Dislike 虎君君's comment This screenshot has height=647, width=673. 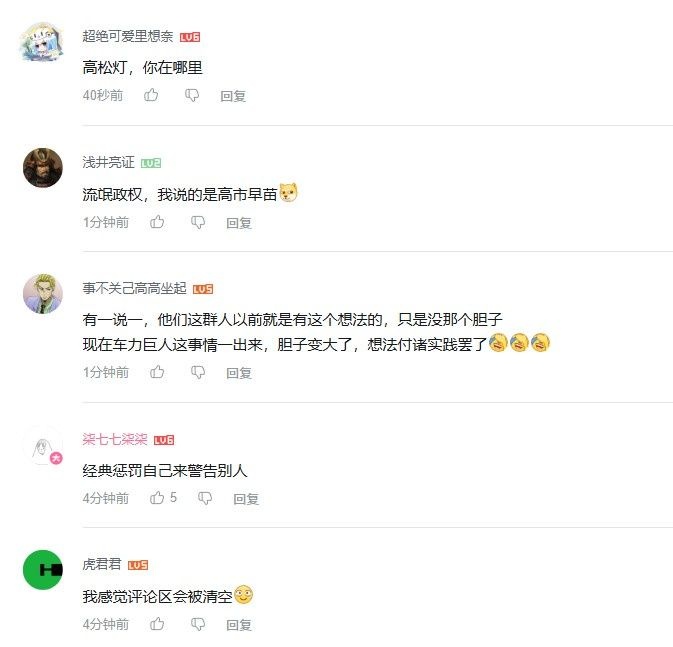[198, 624]
